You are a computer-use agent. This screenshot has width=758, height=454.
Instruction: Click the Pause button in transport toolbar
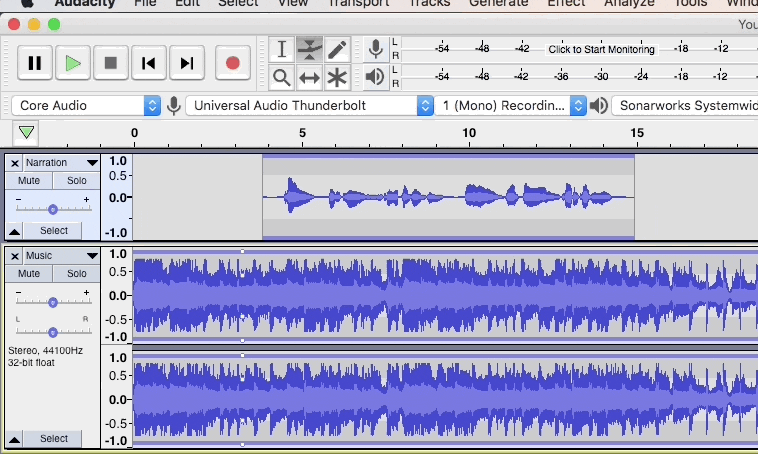click(35, 63)
